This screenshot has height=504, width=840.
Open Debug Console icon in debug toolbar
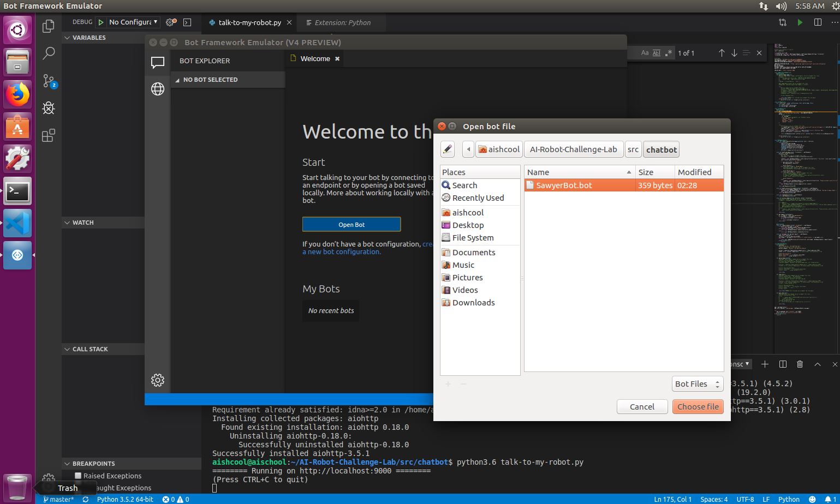[187, 22]
